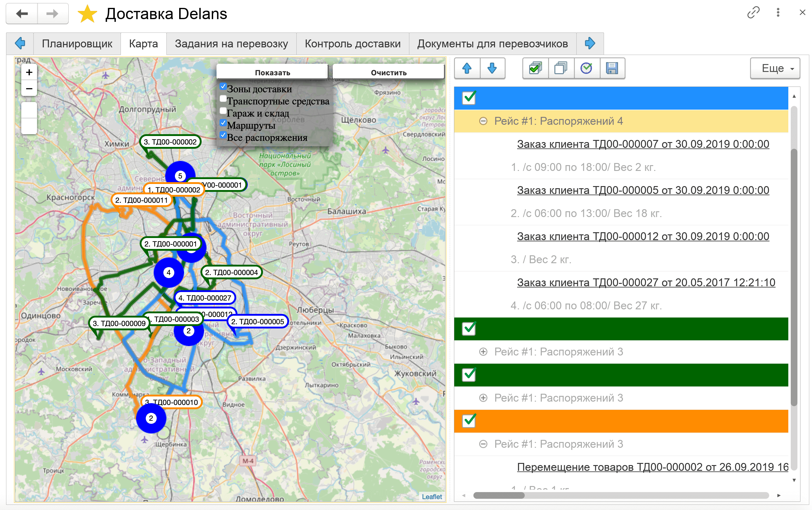Enable Гараж и склад layer checkbox
This screenshot has height=510, width=812.
[x=223, y=111]
